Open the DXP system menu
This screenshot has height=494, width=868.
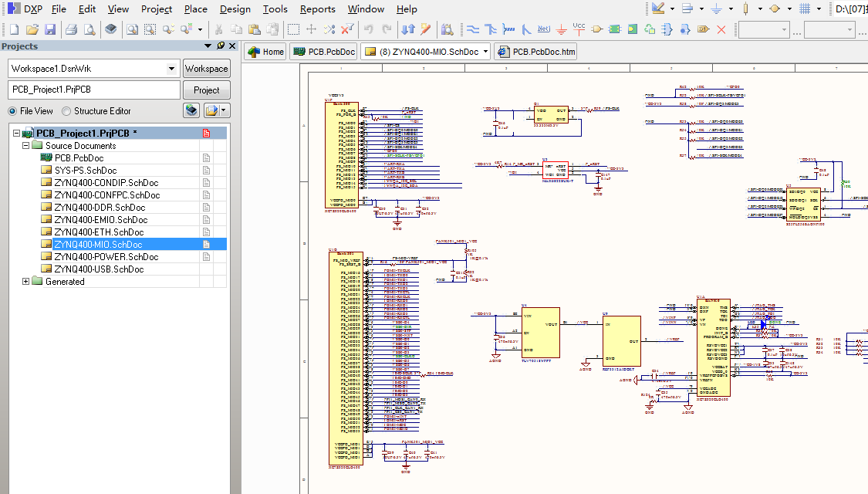pyautogui.click(x=25, y=8)
